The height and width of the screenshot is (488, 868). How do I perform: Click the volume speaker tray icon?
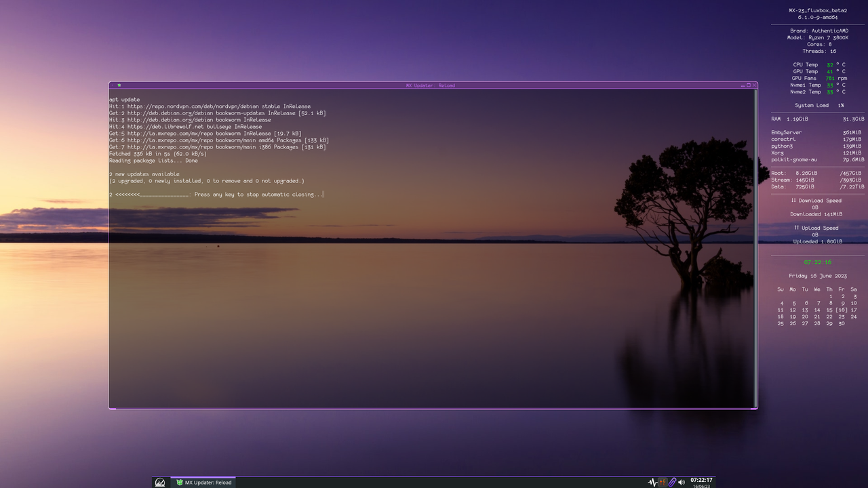pyautogui.click(x=682, y=483)
